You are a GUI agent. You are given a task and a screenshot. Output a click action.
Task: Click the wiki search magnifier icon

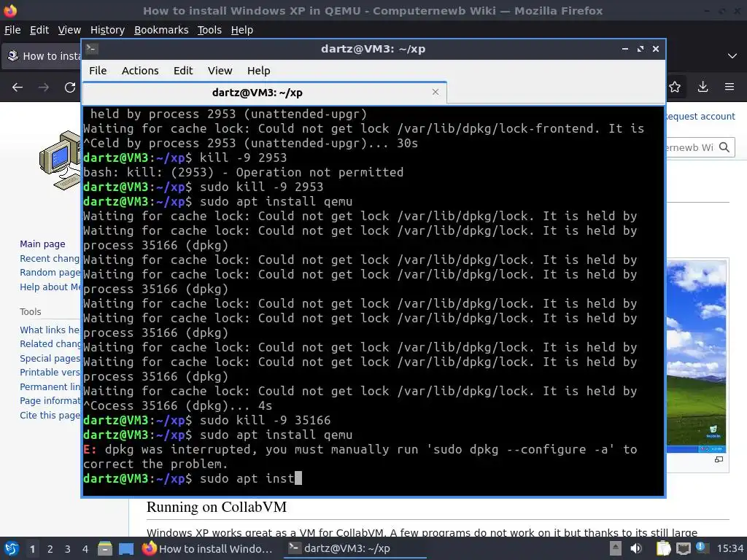click(x=724, y=147)
